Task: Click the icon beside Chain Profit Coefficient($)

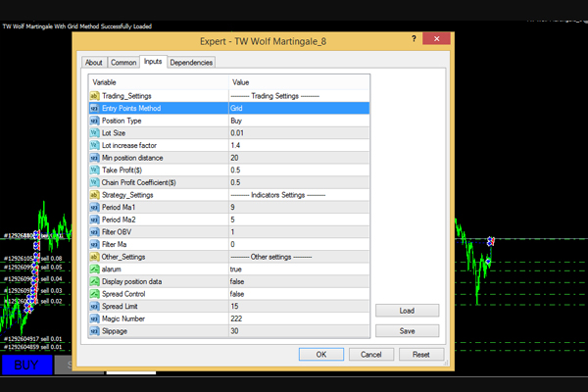Action: (94, 182)
